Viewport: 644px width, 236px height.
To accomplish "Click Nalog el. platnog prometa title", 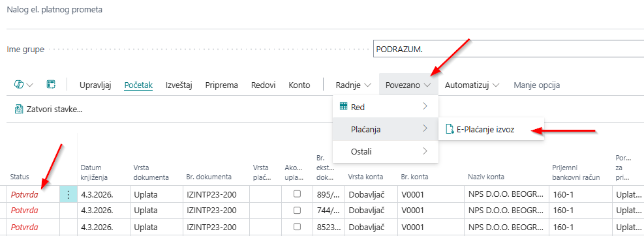I will 55,9.
